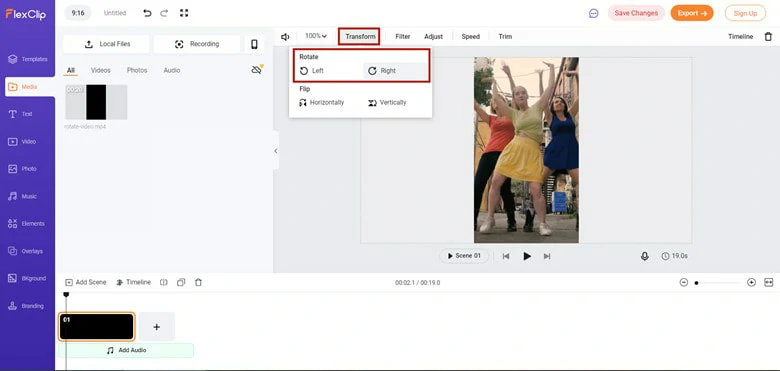The image size is (780, 371).
Task: Open the 9:16 aspect ratio selector
Action: pos(78,13)
